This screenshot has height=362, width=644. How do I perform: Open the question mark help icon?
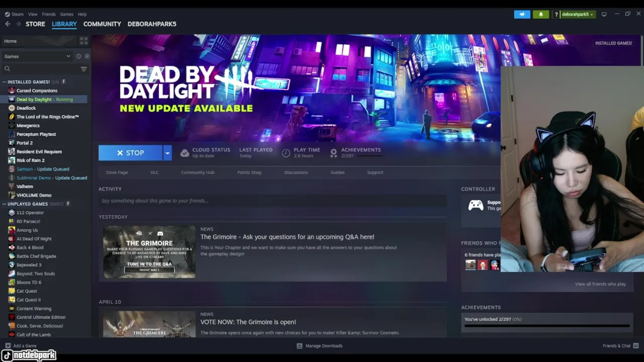tap(556, 14)
